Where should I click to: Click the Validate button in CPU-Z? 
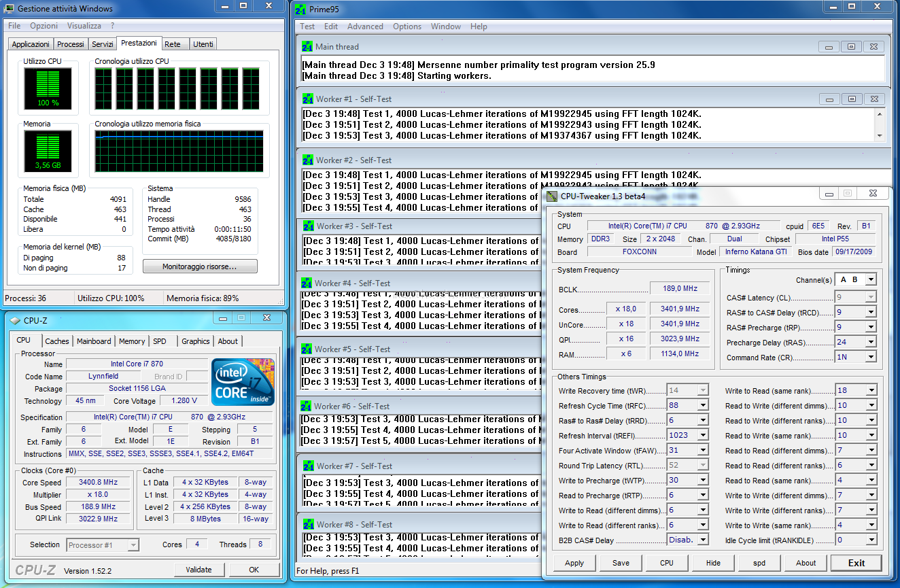(199, 570)
